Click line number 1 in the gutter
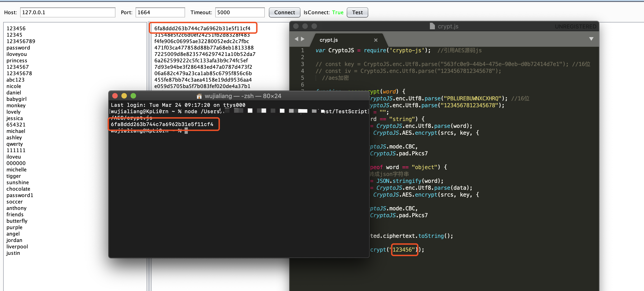This screenshot has height=291, width=644. tap(302, 50)
